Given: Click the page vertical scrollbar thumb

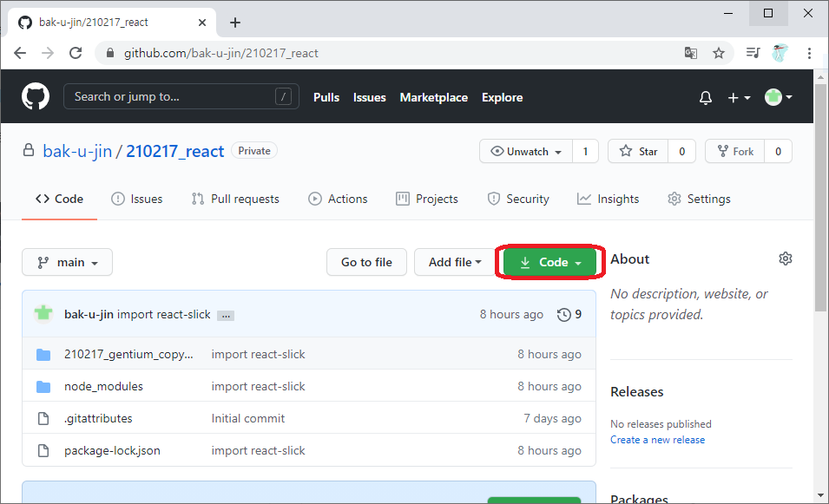Looking at the screenshot, I should tap(820, 198).
